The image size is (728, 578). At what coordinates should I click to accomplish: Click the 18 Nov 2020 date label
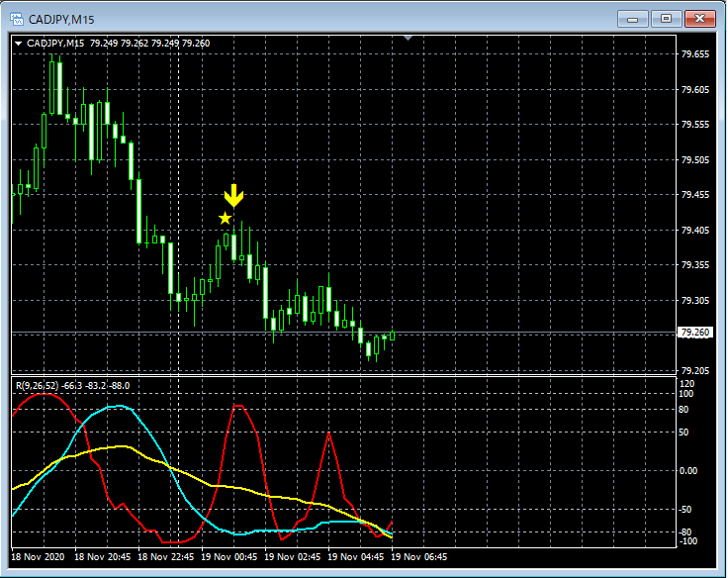(40, 557)
